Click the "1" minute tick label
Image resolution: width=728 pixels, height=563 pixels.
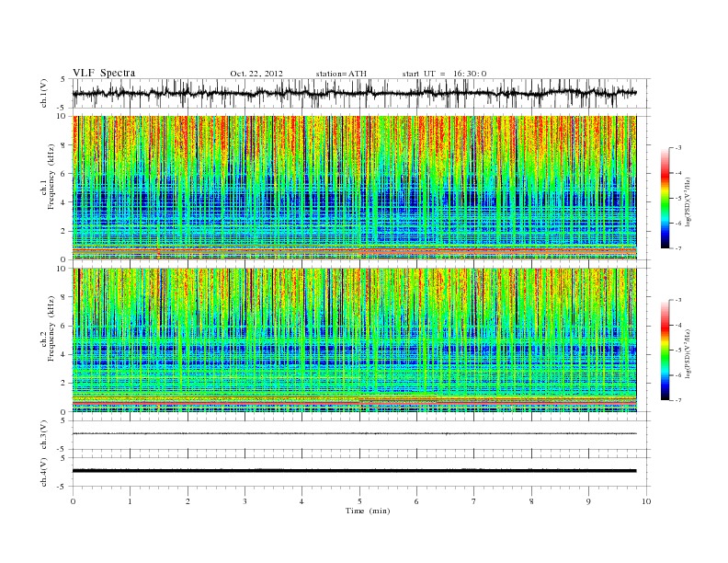click(130, 501)
